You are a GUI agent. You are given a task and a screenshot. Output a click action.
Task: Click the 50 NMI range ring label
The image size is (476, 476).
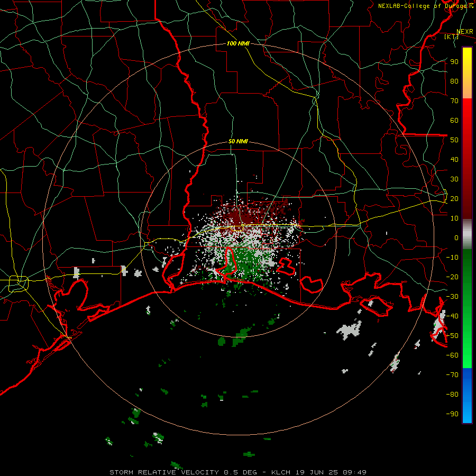click(x=238, y=141)
